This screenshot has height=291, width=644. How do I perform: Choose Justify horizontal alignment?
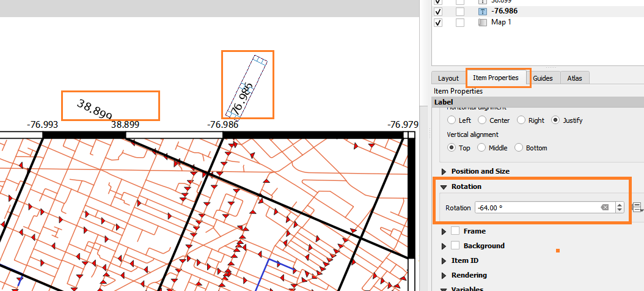point(555,120)
